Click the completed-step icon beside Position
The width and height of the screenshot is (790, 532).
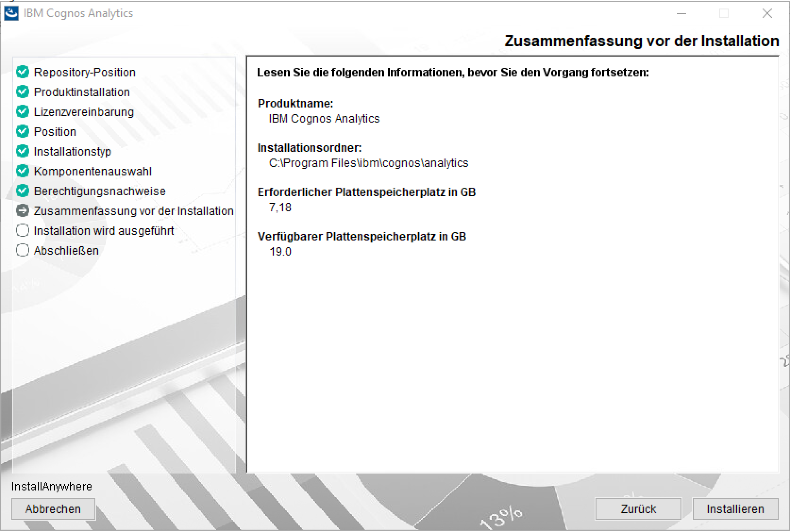tap(22, 132)
